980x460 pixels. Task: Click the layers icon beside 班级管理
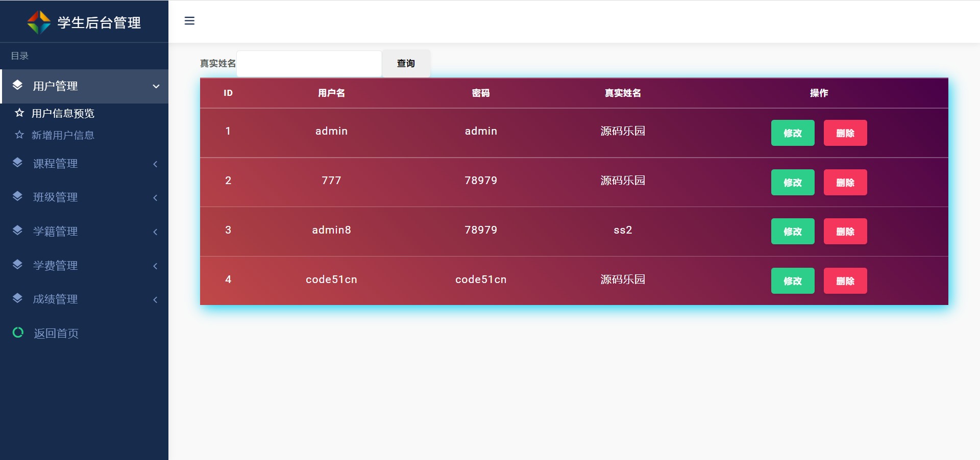[18, 196]
